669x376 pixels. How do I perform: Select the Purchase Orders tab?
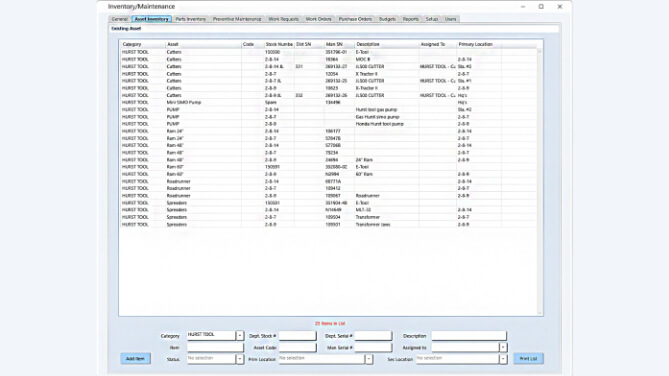click(x=355, y=19)
